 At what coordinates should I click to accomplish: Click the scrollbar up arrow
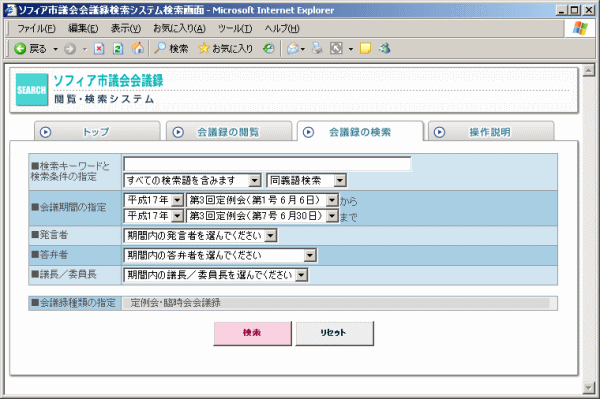coord(588,70)
